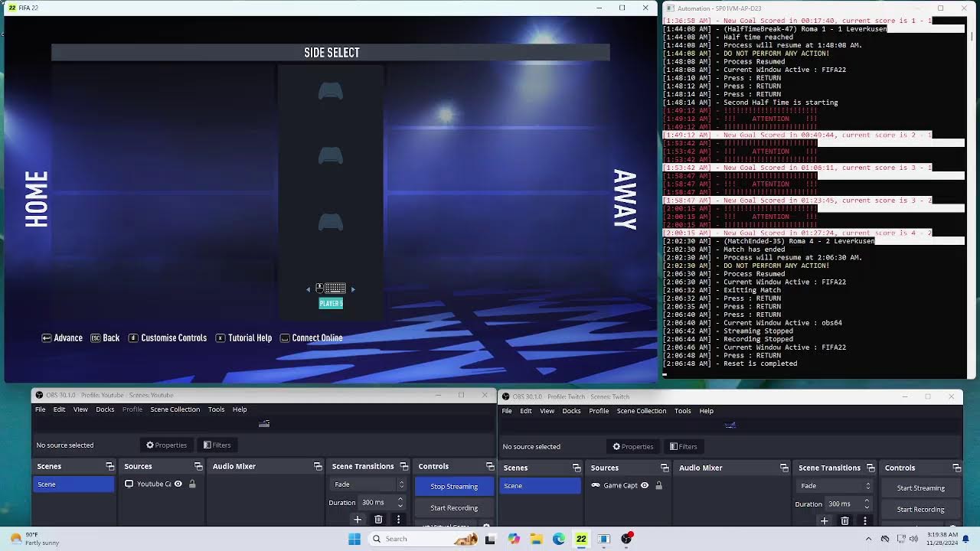980x551 pixels.
Task: Open Fade transition dropdown in YouTube OBS
Action: tap(368, 484)
